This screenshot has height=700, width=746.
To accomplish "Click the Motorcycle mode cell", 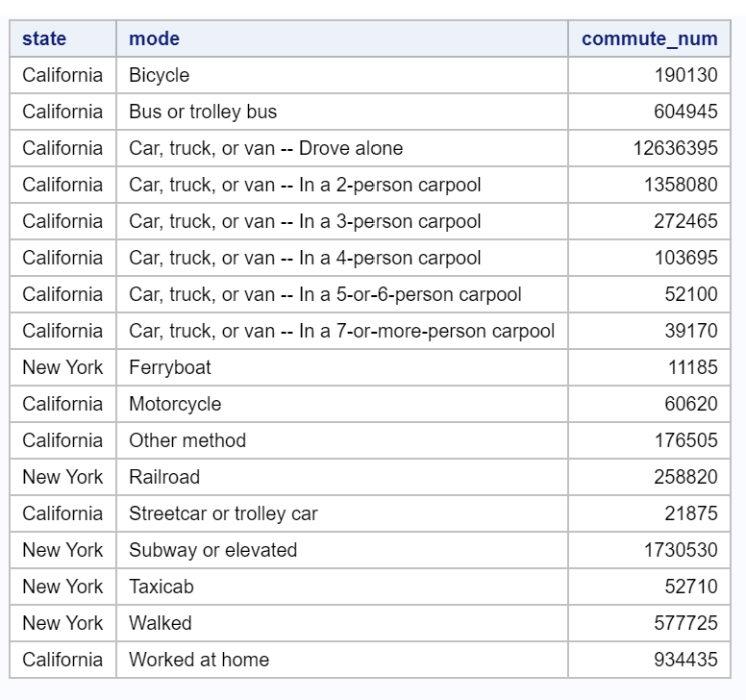I will [x=175, y=404].
